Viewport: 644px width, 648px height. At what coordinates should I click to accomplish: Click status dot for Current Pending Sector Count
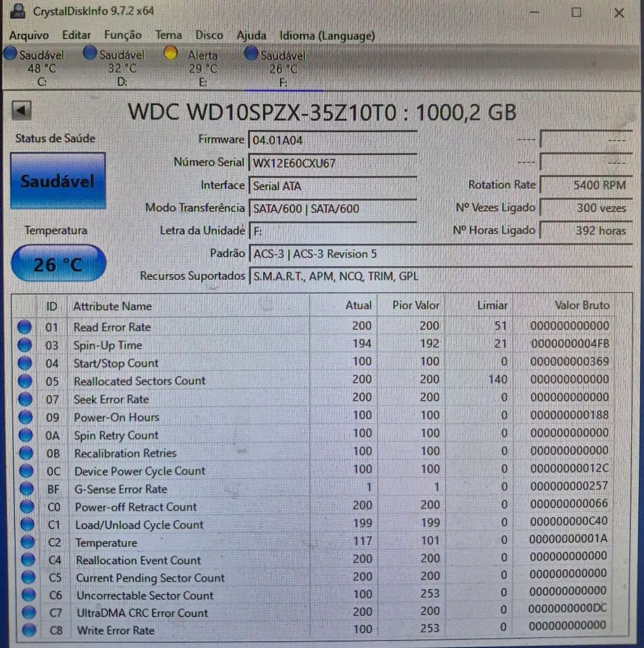pyautogui.click(x=28, y=578)
